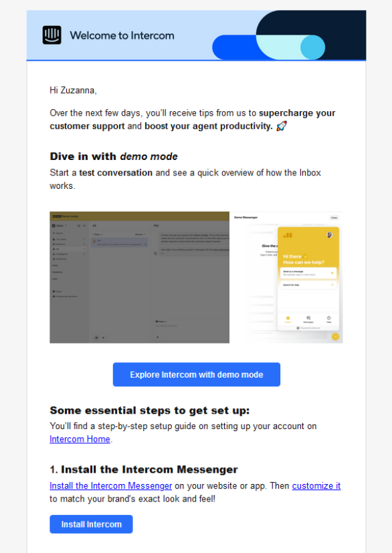Open the customize it link

pyautogui.click(x=316, y=485)
